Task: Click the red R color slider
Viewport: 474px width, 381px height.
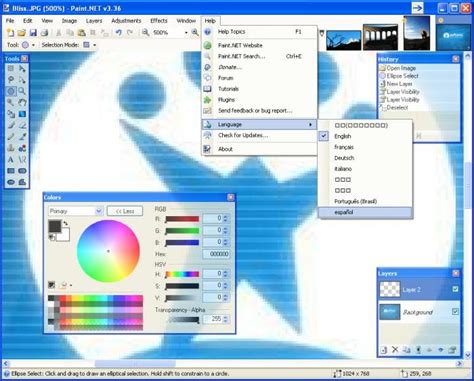Action: [x=182, y=219]
